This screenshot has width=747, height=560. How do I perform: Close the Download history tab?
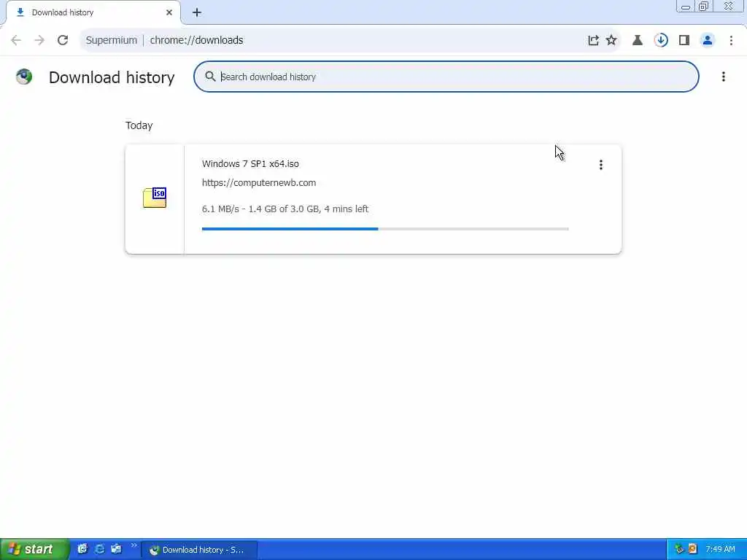169,12
